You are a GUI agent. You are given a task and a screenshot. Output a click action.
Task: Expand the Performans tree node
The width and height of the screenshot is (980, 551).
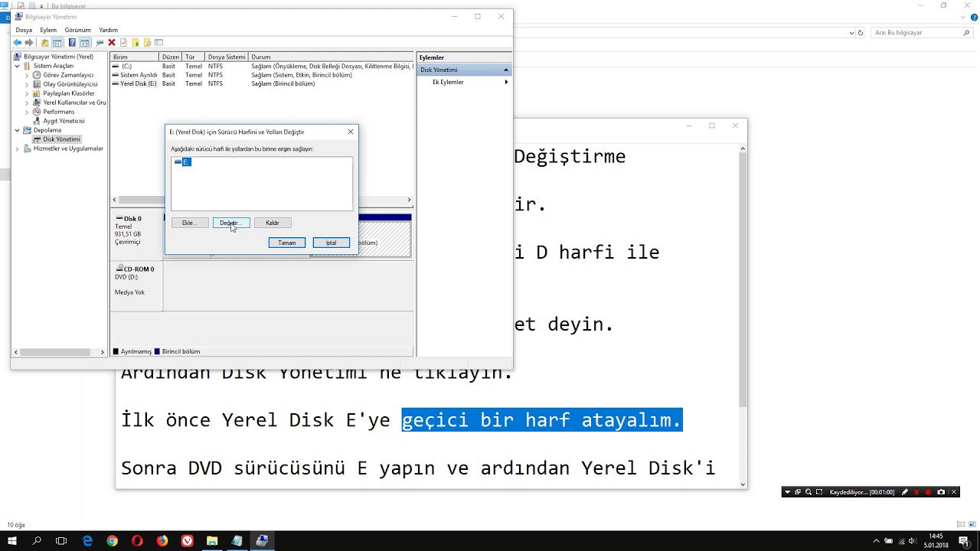(27, 112)
